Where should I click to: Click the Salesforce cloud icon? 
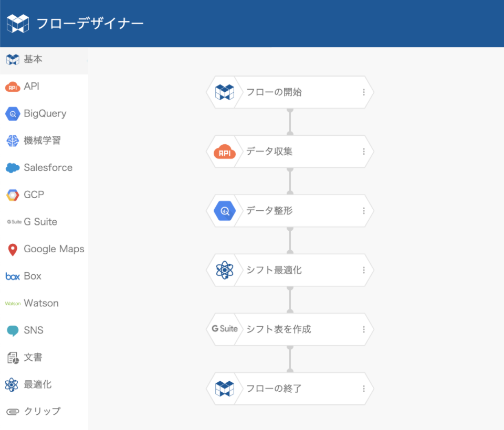pos(13,168)
